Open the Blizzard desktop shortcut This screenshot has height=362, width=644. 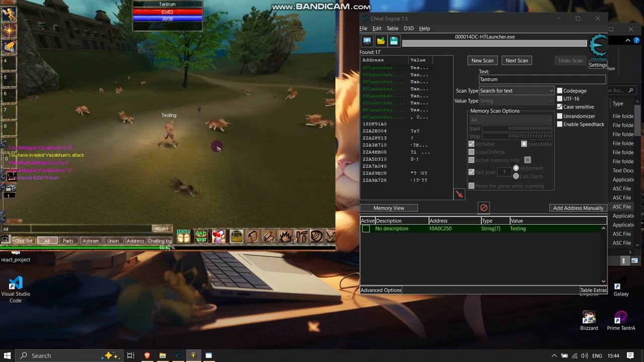pos(589,320)
